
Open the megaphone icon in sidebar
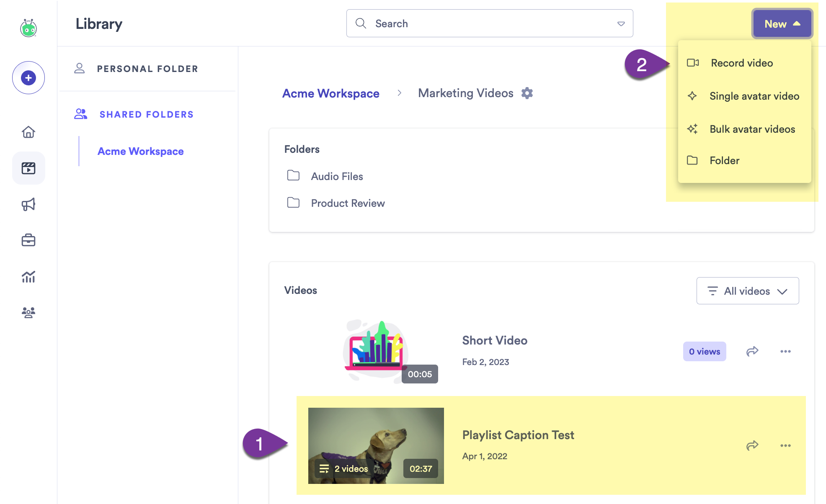pyautogui.click(x=28, y=204)
